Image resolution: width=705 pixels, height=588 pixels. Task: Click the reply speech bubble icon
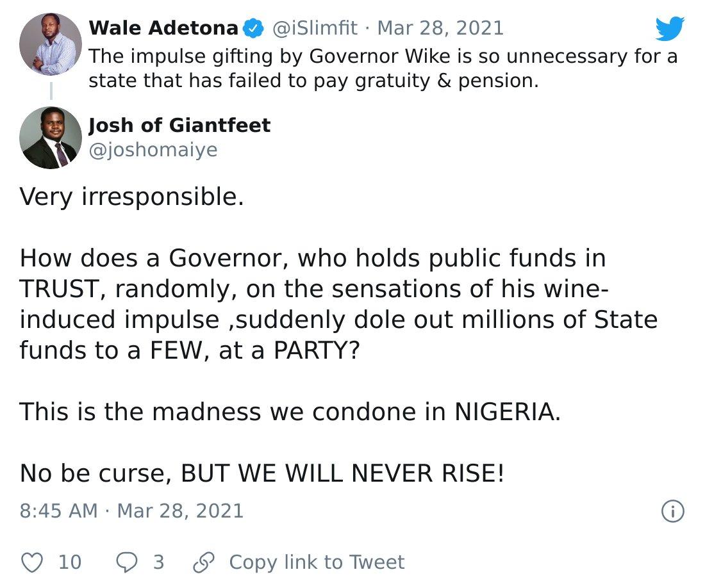[126, 562]
